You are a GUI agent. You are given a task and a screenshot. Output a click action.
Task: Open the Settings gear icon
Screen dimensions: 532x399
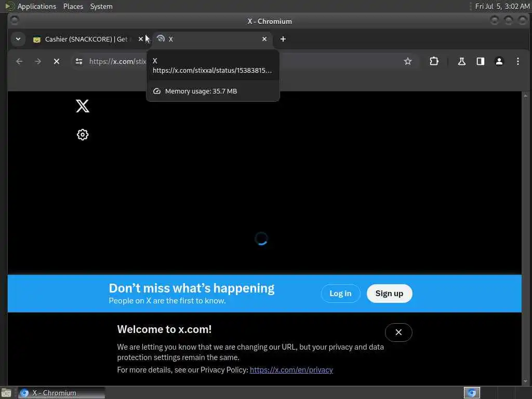coord(83,135)
